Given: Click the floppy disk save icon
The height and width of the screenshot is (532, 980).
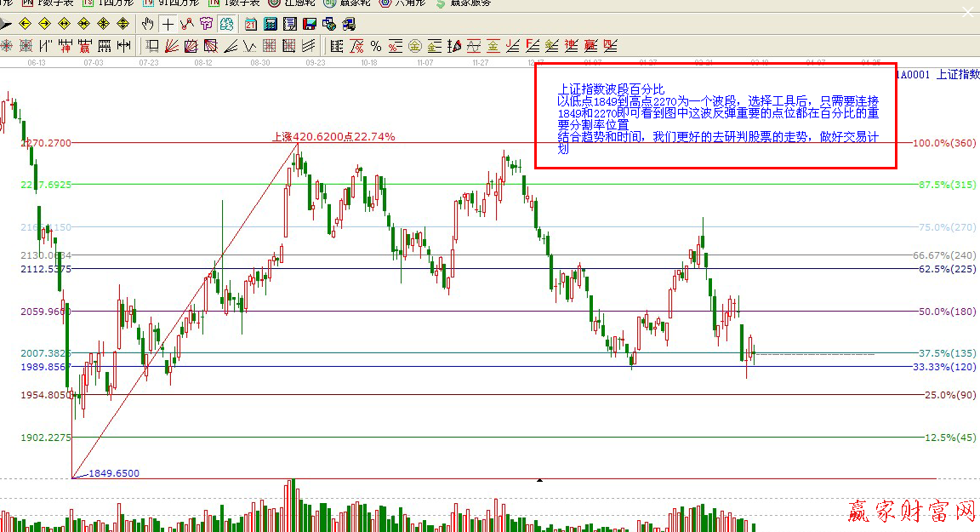Looking at the screenshot, I should pyautogui.click(x=309, y=24).
